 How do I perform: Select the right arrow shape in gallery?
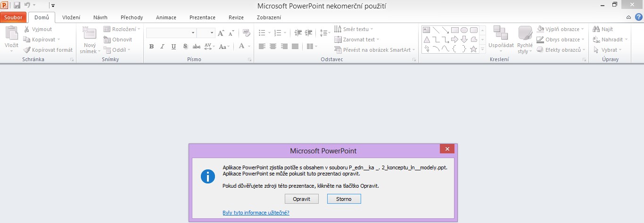coord(454,39)
